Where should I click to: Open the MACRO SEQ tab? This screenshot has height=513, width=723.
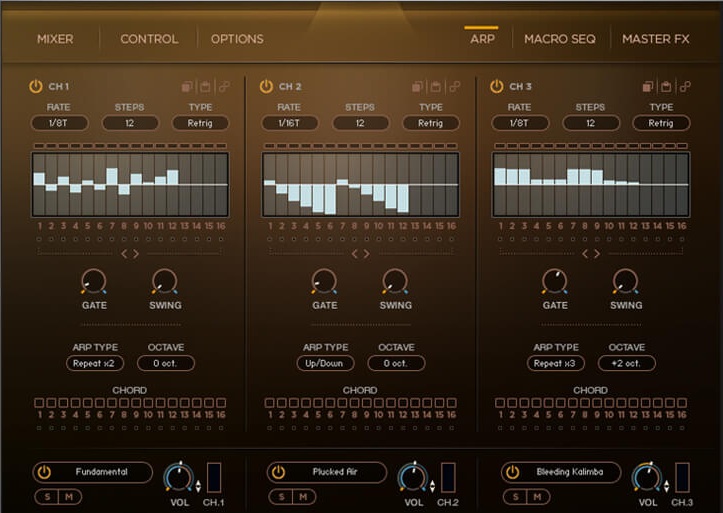(560, 39)
